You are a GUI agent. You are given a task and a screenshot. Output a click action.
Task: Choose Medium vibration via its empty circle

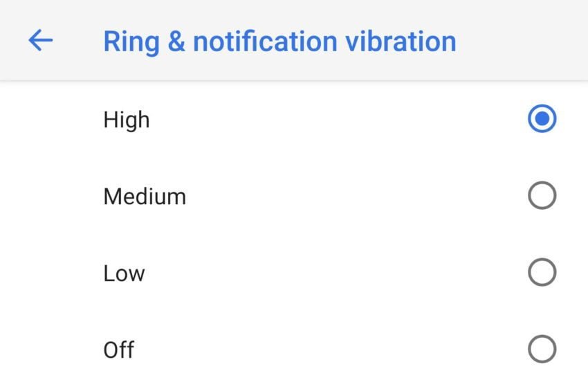542,196
